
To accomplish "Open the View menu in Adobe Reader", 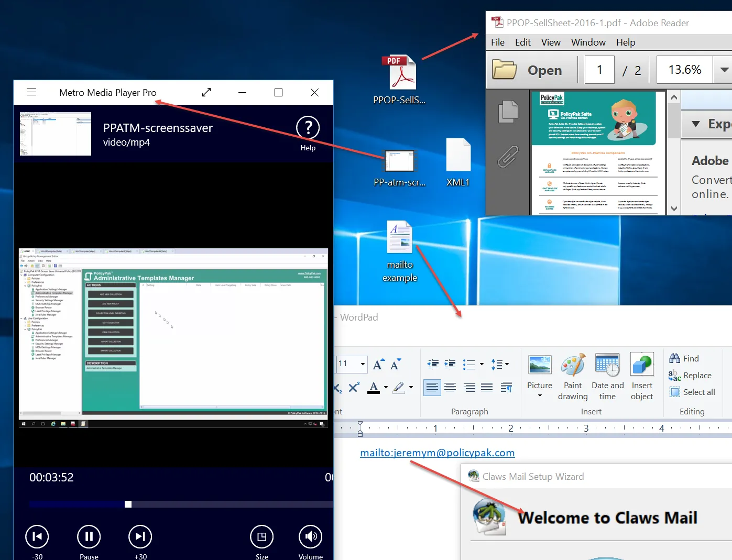I will tap(551, 42).
